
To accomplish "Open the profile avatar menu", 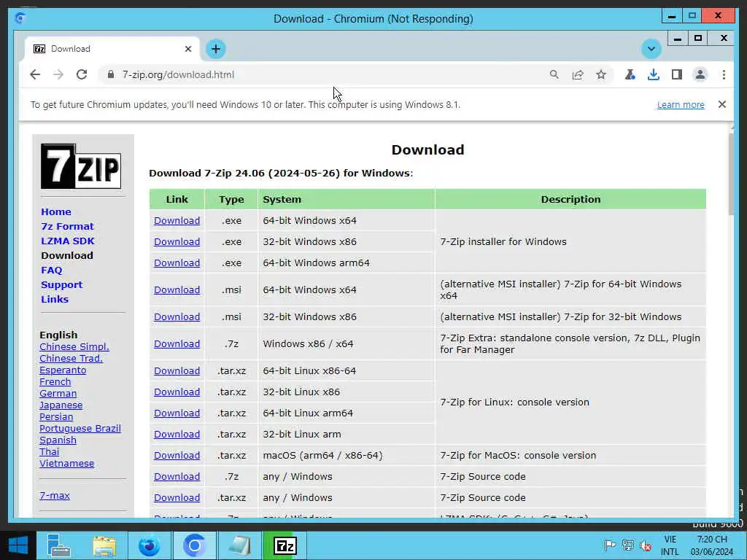I will pos(700,75).
